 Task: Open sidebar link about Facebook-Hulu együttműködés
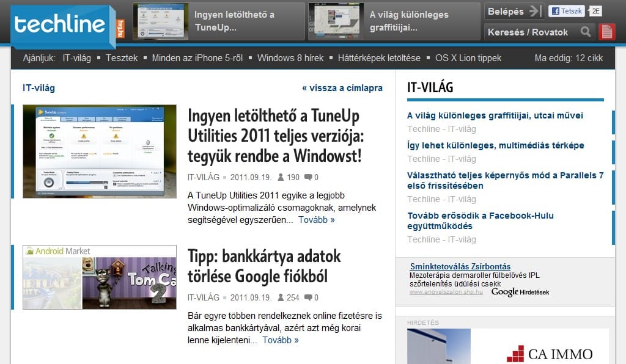tap(481, 220)
